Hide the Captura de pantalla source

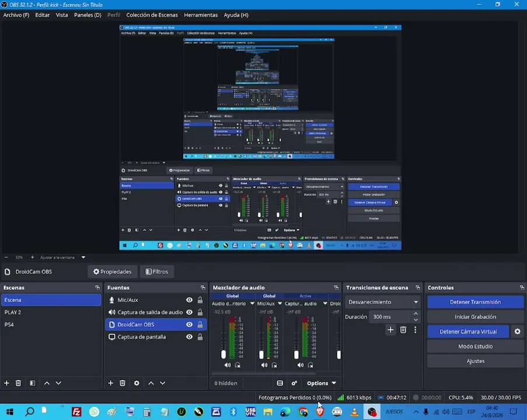click(190, 337)
